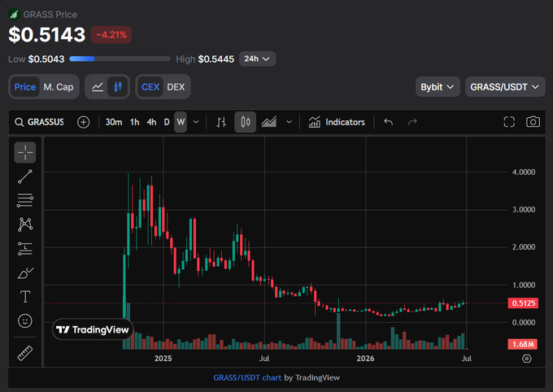Select the crosshair cursor tool
This screenshot has width=553, height=392.
(25, 152)
